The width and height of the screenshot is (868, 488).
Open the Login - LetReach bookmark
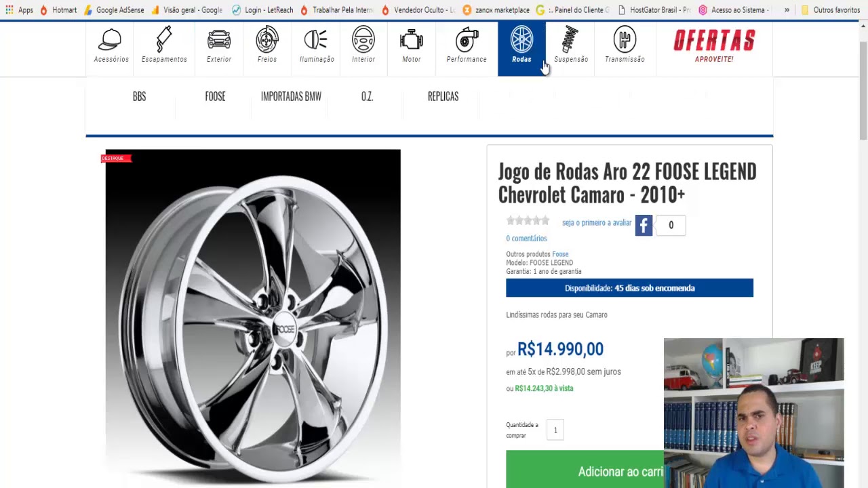(x=262, y=10)
